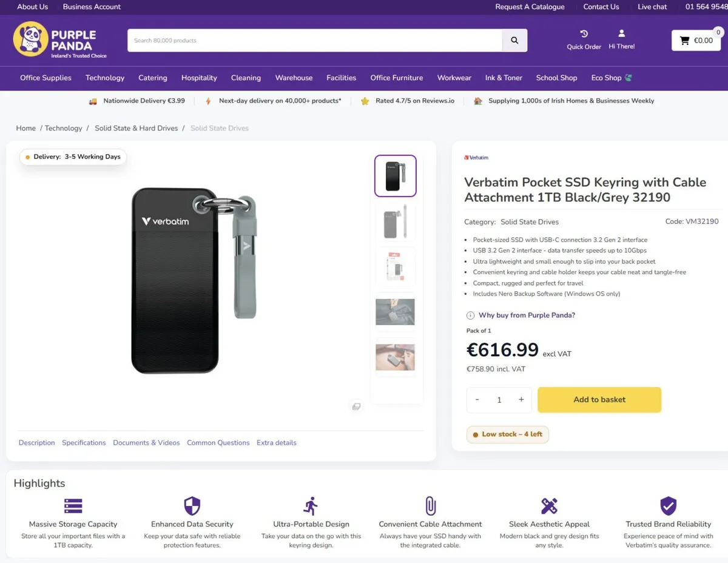Screen dimensions: 728x563
Task: Select the retail packaging product thumbnail
Action: [395, 267]
